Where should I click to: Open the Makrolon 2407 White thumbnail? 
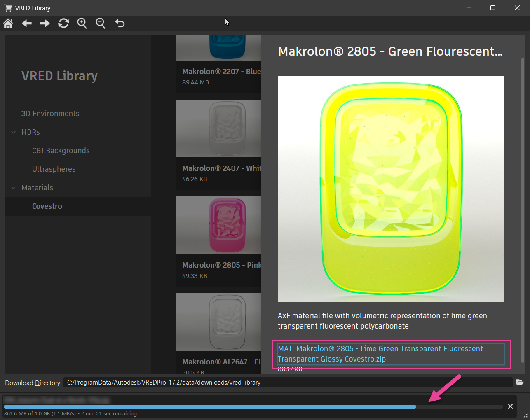(218, 128)
